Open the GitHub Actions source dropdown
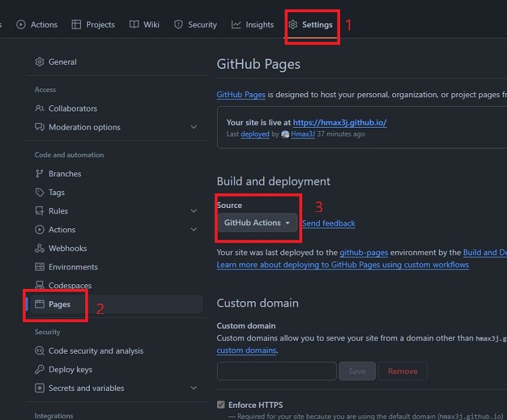The height and width of the screenshot is (420, 507). click(x=257, y=223)
